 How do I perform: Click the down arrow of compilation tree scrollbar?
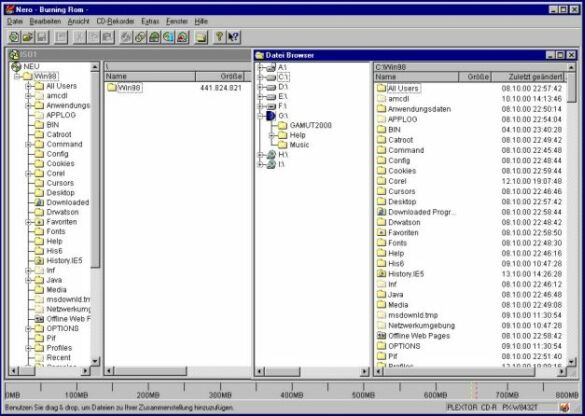pyautogui.click(x=95, y=361)
